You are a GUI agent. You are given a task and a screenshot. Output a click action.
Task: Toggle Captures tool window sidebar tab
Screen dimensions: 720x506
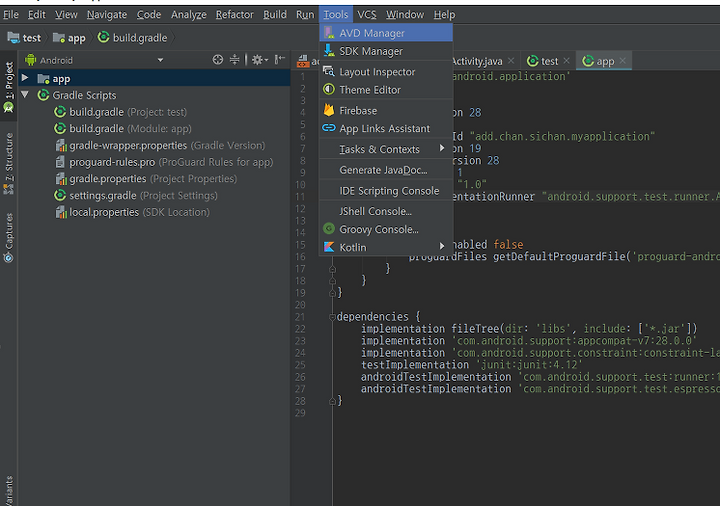pyautogui.click(x=9, y=237)
